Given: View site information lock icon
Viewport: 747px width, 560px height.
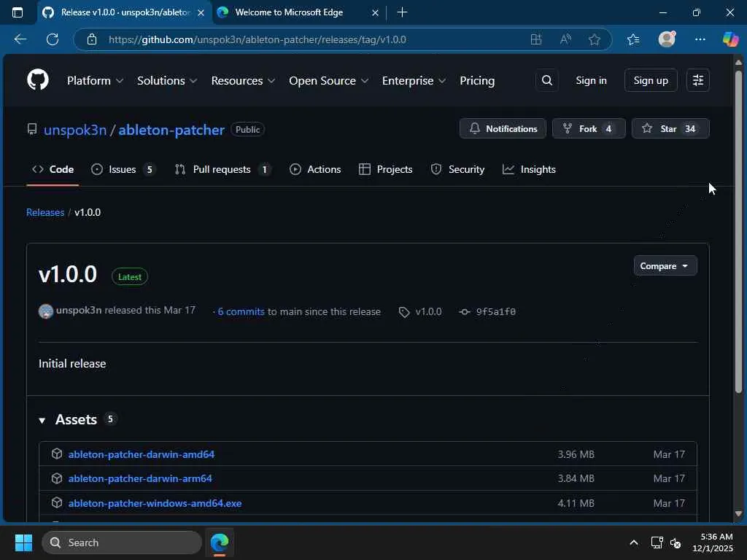Looking at the screenshot, I should click(x=92, y=39).
